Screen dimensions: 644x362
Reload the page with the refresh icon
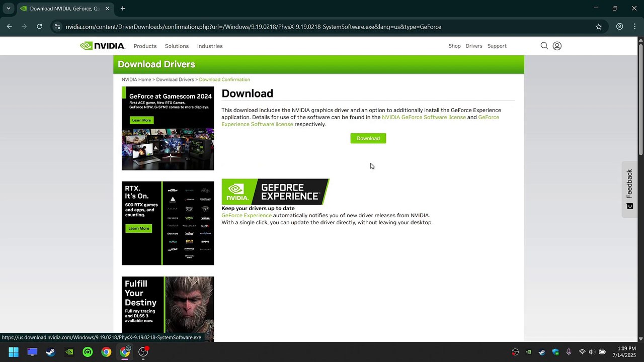tap(39, 27)
